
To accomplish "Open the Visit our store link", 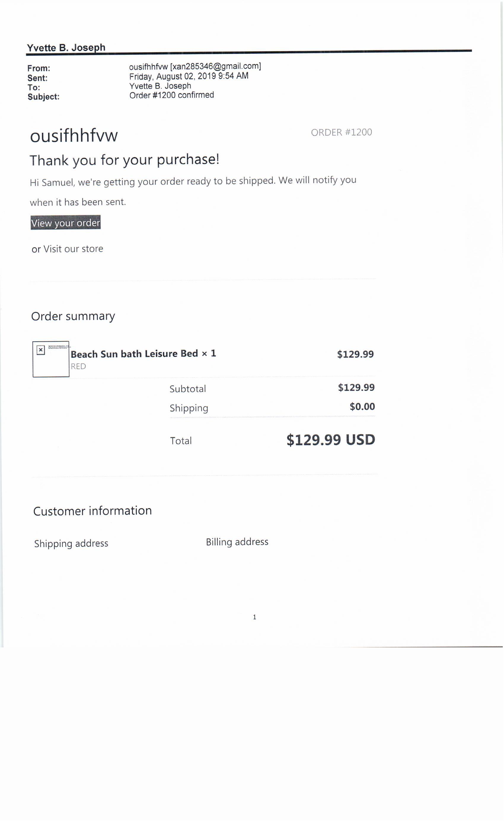I will [x=73, y=249].
